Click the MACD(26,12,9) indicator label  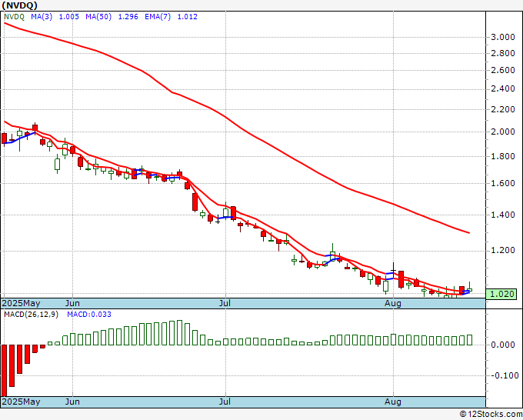(x=31, y=315)
